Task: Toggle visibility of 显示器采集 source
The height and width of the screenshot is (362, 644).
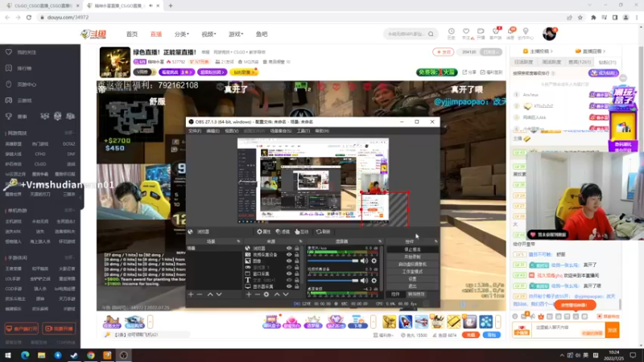Action: [289, 286]
